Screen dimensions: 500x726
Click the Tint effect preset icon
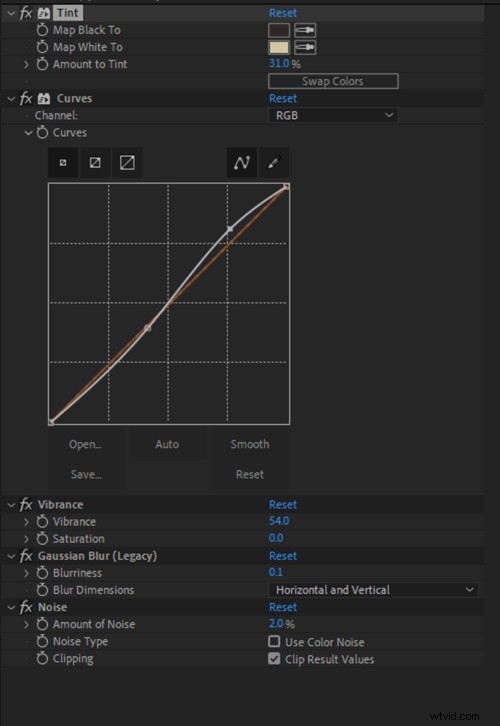44,13
